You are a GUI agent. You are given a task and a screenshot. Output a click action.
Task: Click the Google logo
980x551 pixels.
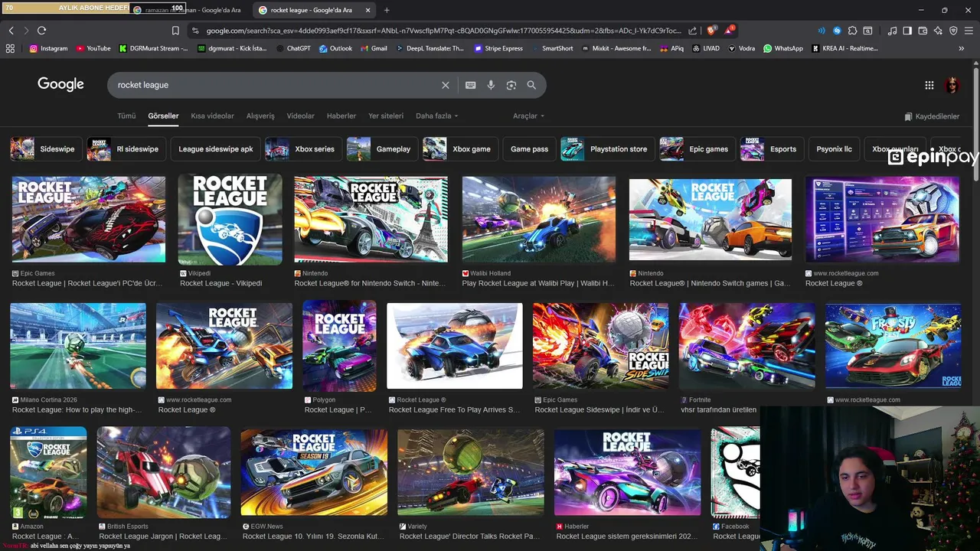pyautogui.click(x=60, y=84)
